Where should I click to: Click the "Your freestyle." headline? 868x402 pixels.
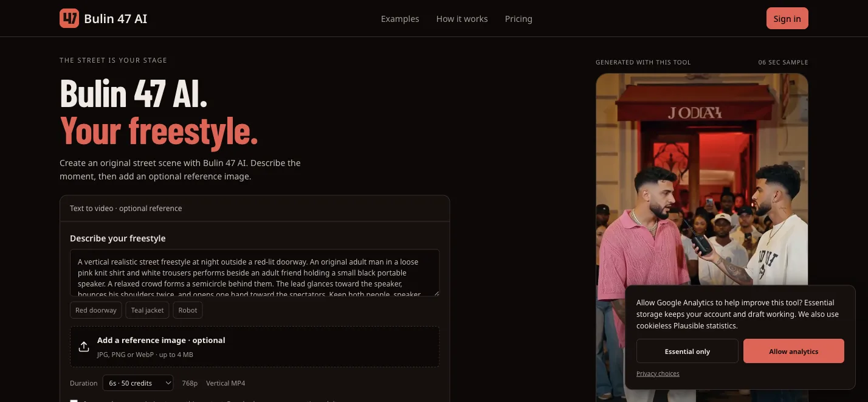(x=159, y=130)
